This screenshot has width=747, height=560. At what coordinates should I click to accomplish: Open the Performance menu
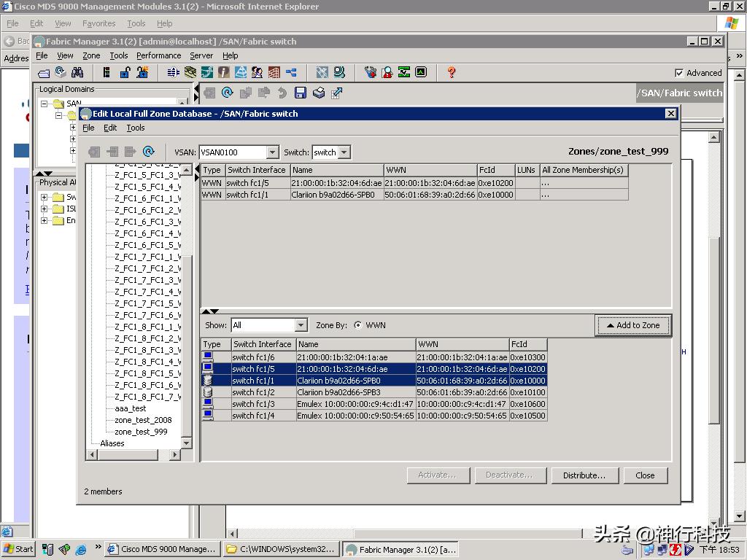pos(158,55)
